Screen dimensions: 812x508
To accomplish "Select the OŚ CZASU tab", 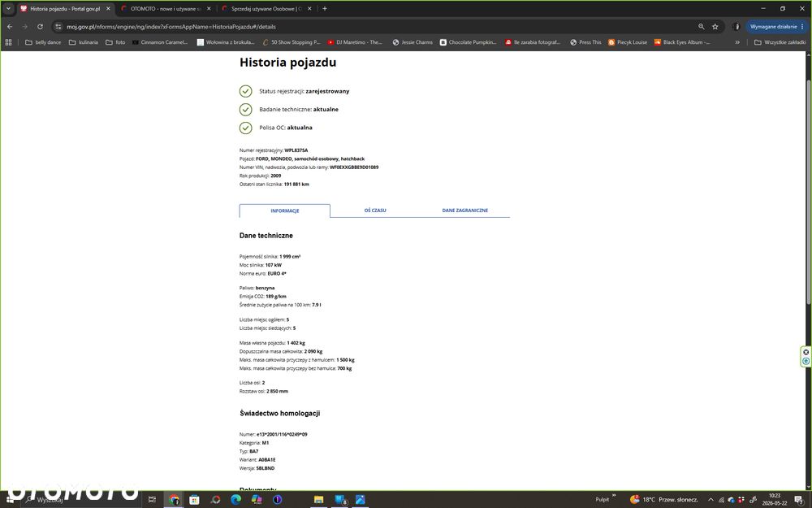I will [x=375, y=211].
